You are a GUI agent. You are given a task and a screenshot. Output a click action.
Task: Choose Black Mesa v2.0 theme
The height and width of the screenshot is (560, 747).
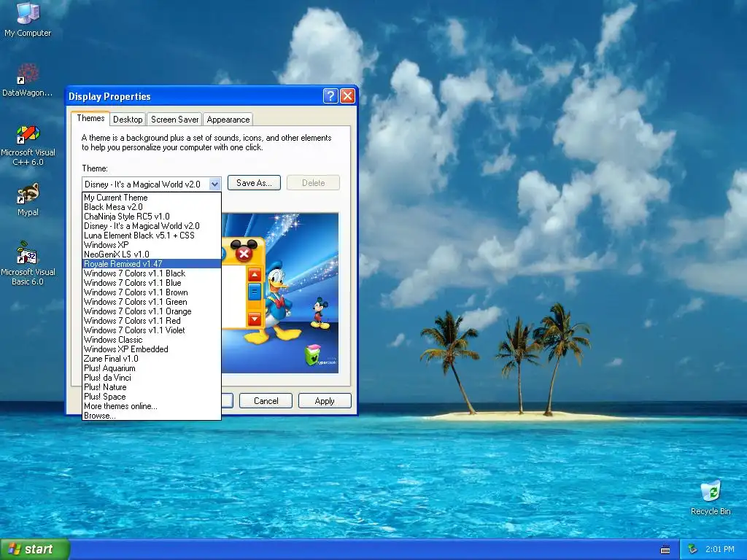tap(152, 207)
